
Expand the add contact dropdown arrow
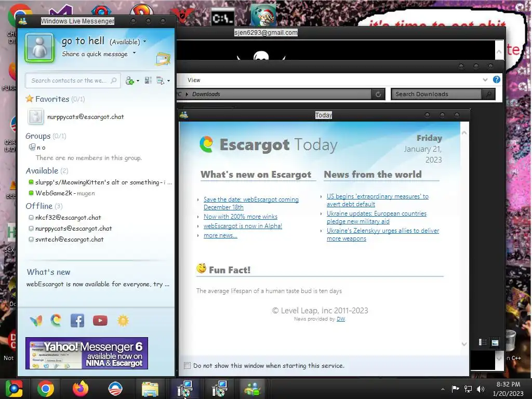(x=138, y=81)
